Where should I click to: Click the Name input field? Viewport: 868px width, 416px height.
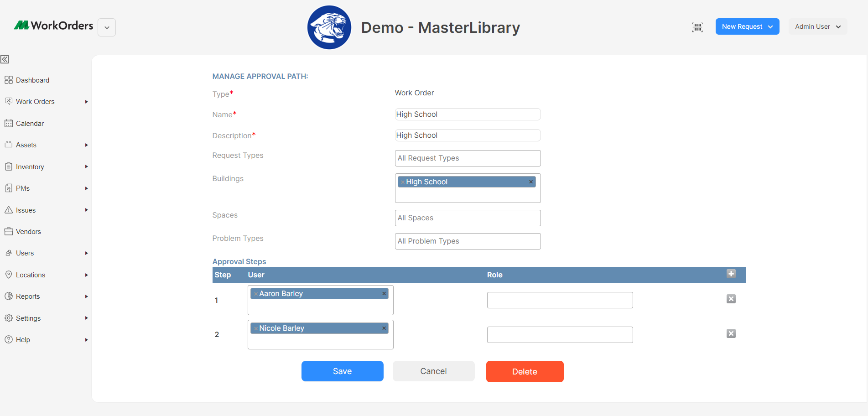467,114
